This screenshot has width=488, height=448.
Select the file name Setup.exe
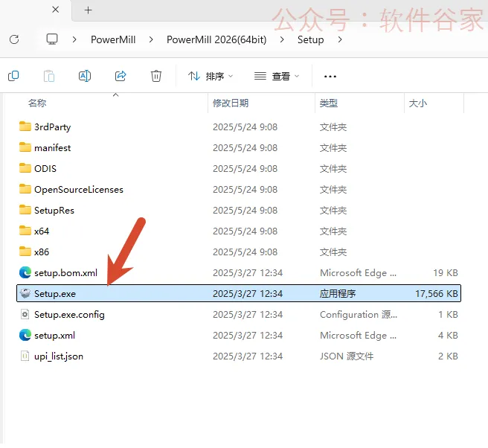(55, 294)
